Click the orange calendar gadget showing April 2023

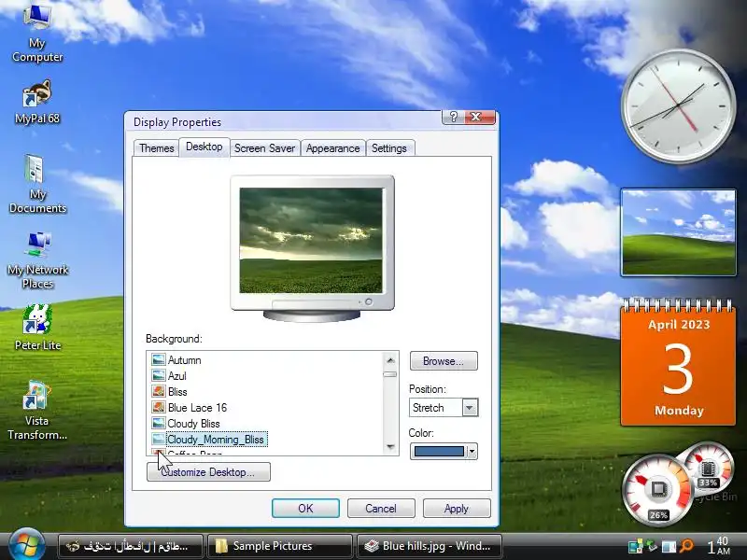coord(679,362)
